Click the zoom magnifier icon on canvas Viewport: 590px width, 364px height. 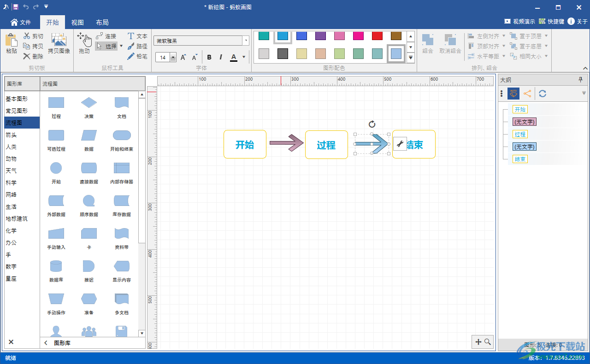point(487,342)
